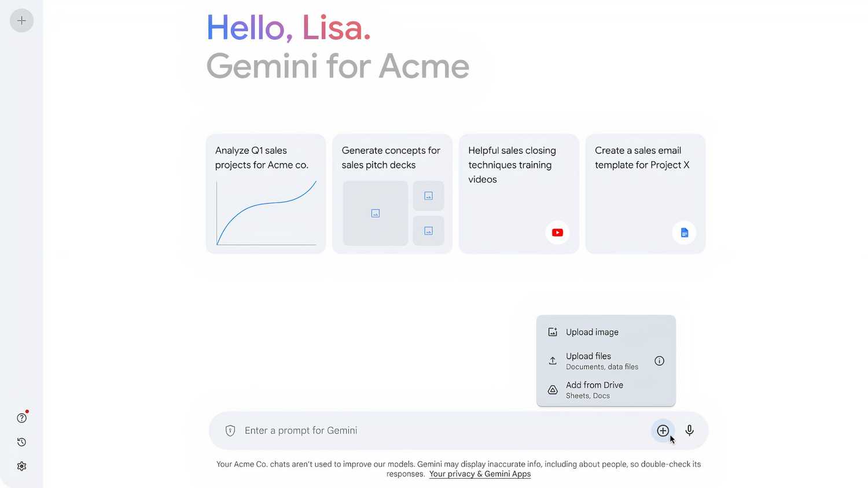Viewport: 868px width, 488px height.
Task: Click the upload arrow icon beside Upload files
Action: (553, 361)
